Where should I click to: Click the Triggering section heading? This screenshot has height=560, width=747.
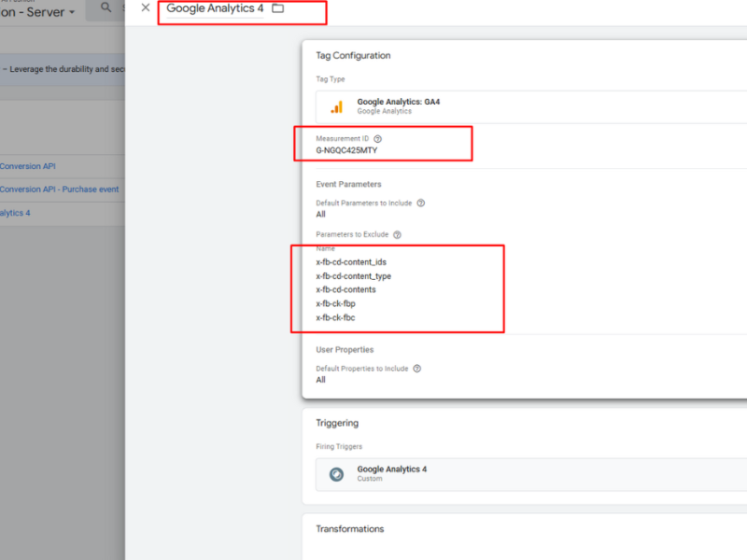pyautogui.click(x=337, y=424)
